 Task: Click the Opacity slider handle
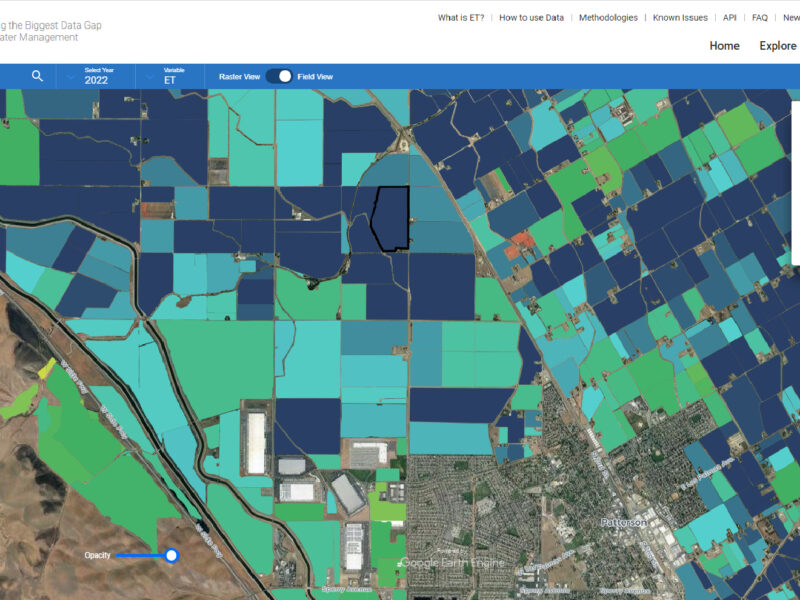pos(171,555)
